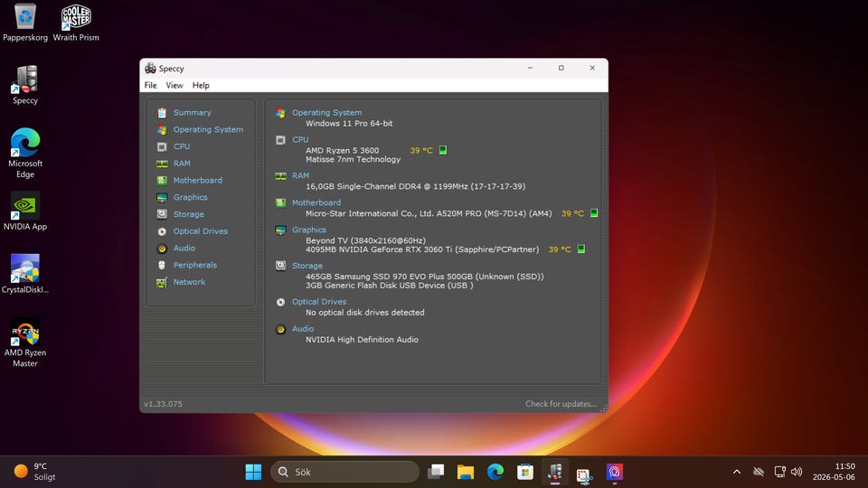Go to the Network section
Screen dimensions: 868x488
click(189, 282)
